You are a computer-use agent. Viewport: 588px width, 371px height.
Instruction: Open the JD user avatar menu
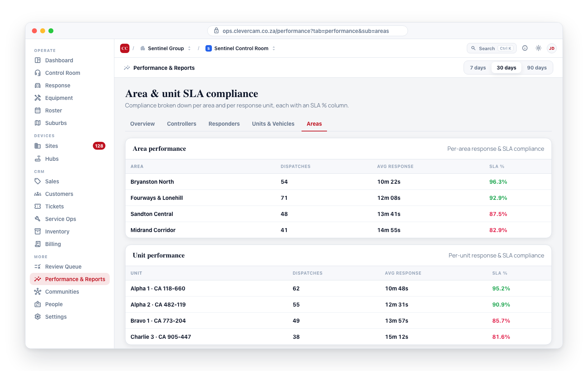pos(552,48)
